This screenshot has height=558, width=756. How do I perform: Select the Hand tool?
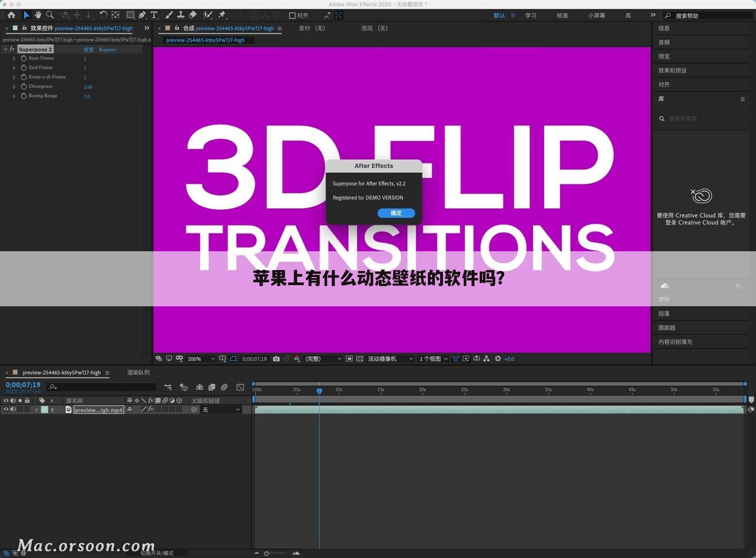click(x=38, y=15)
